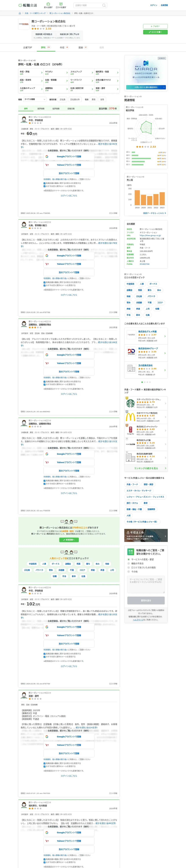Image resolution: width=186 pixels, height=868 pixels.
Task: Open the すべての職種 job type dropdown
Action: [35, 99]
